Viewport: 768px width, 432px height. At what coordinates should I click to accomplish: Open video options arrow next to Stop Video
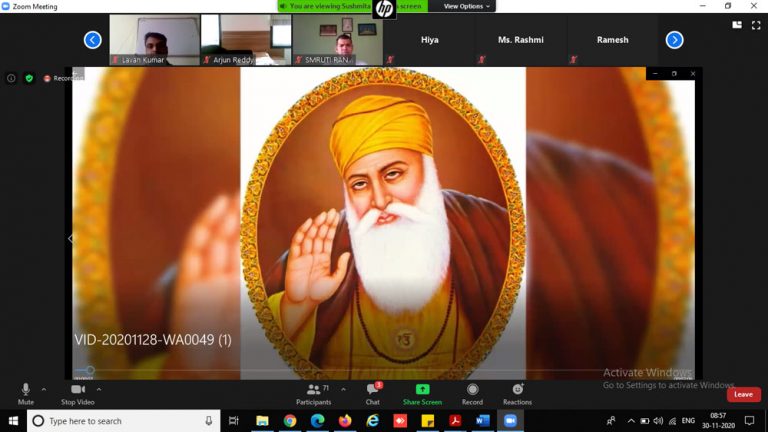[x=99, y=390]
